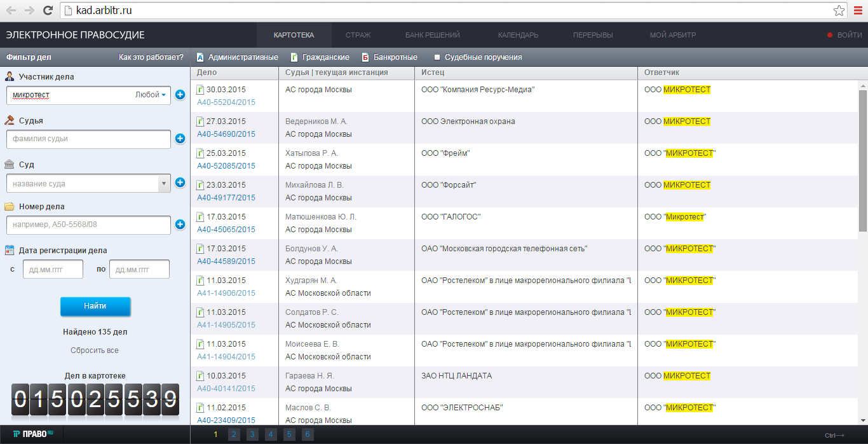Open the Chrome menu icon
Viewport: 868px width, 444px height.
click(x=858, y=10)
